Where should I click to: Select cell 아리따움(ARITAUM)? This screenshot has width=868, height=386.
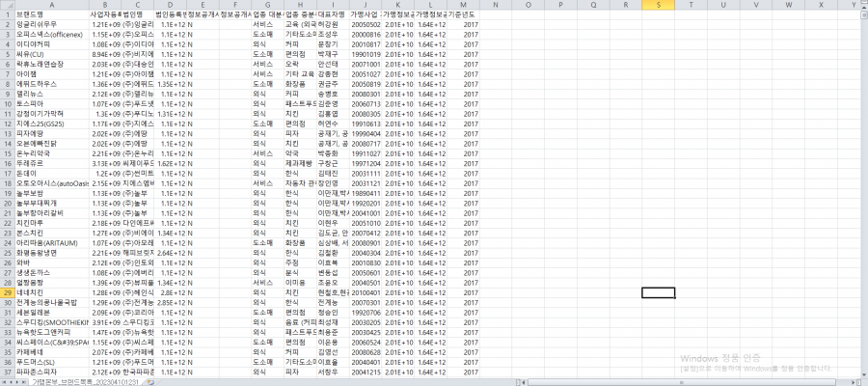click(51, 242)
